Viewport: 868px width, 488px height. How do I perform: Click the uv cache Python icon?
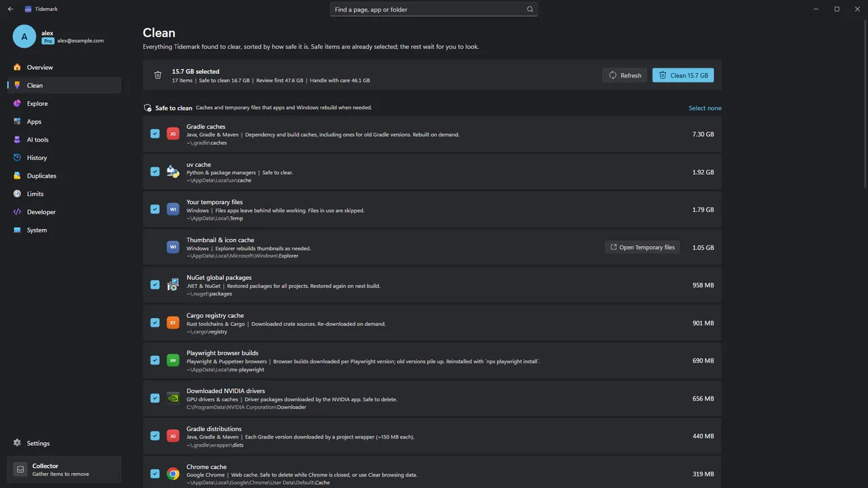click(173, 171)
